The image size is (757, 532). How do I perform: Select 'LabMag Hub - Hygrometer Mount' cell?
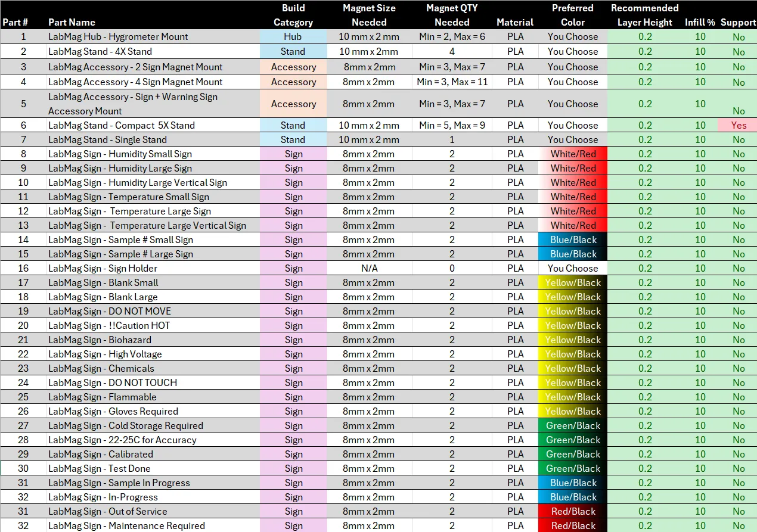(x=118, y=36)
